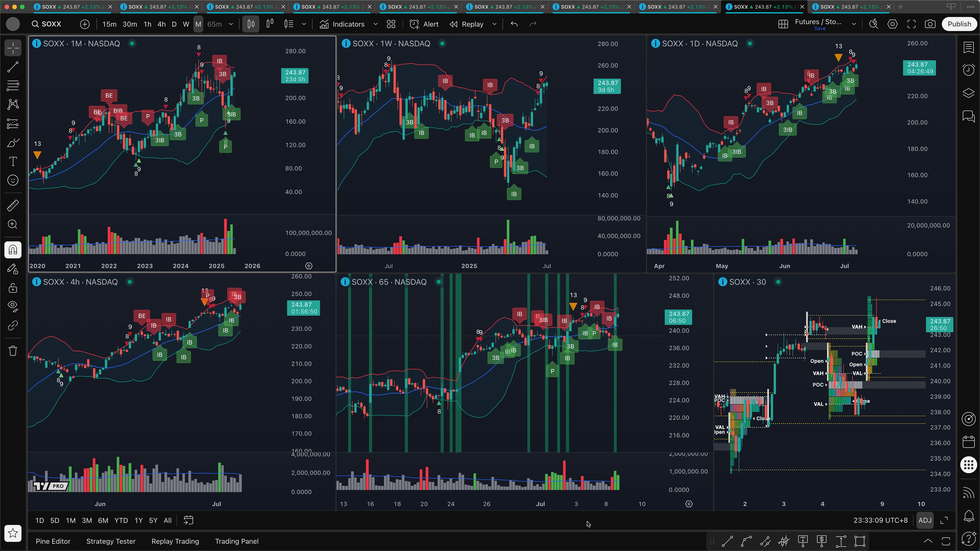Remove objects with trash icon
Screen dimensions: 980x551
click(13, 350)
